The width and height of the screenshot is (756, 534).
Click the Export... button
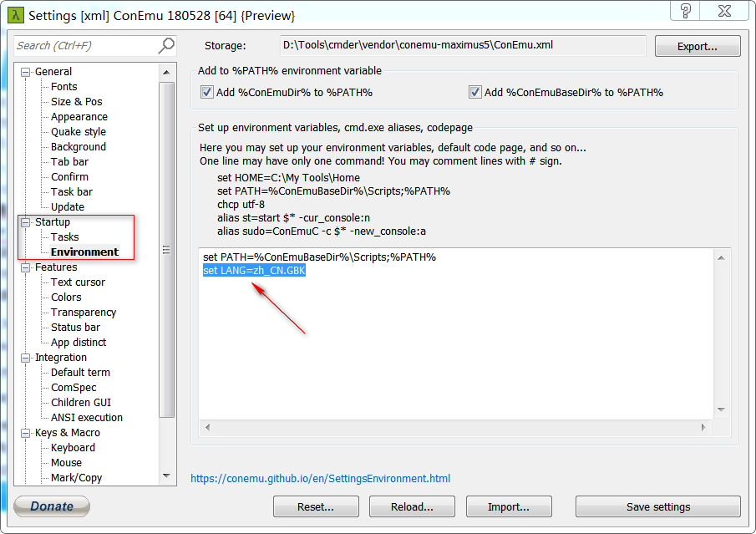698,46
